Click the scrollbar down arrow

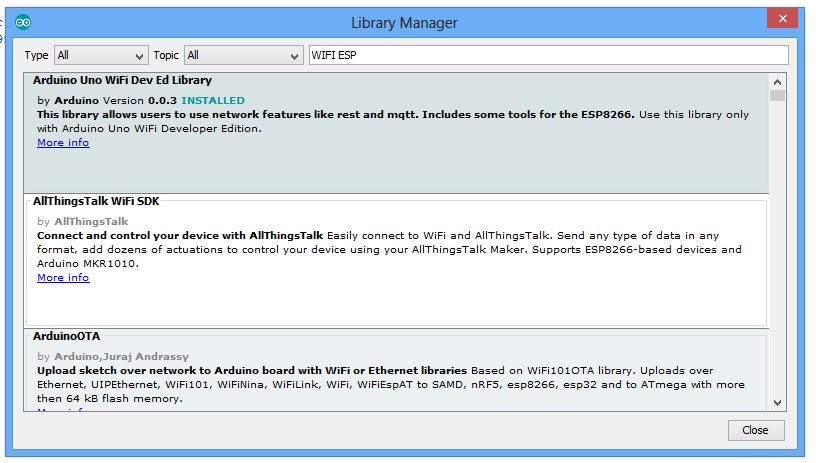(x=777, y=403)
